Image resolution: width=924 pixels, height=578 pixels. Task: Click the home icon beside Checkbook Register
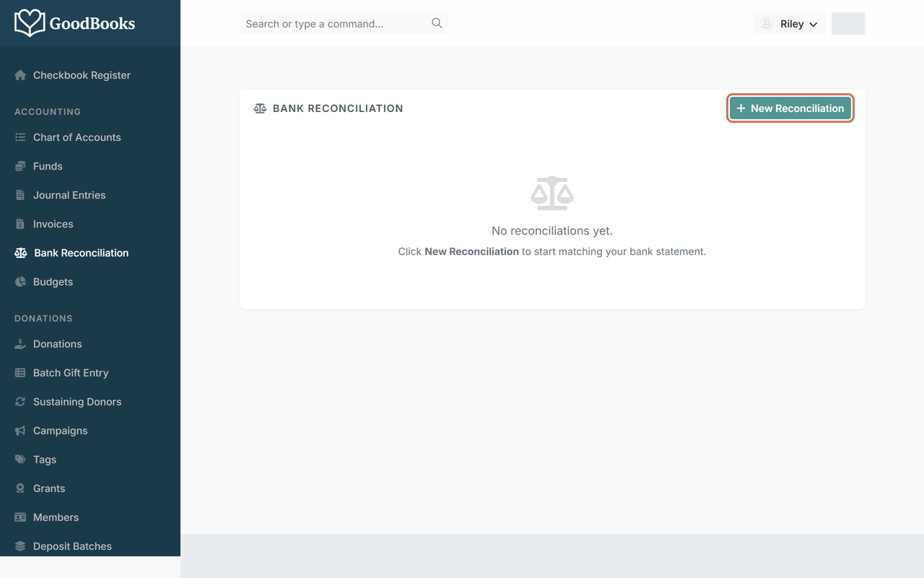point(20,75)
